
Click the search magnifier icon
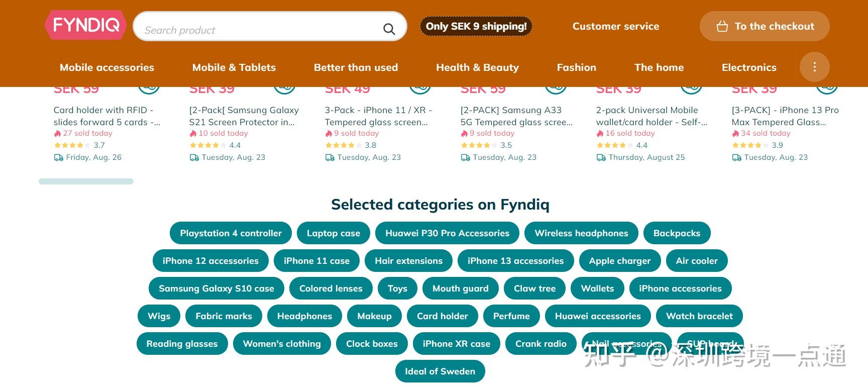click(x=389, y=29)
